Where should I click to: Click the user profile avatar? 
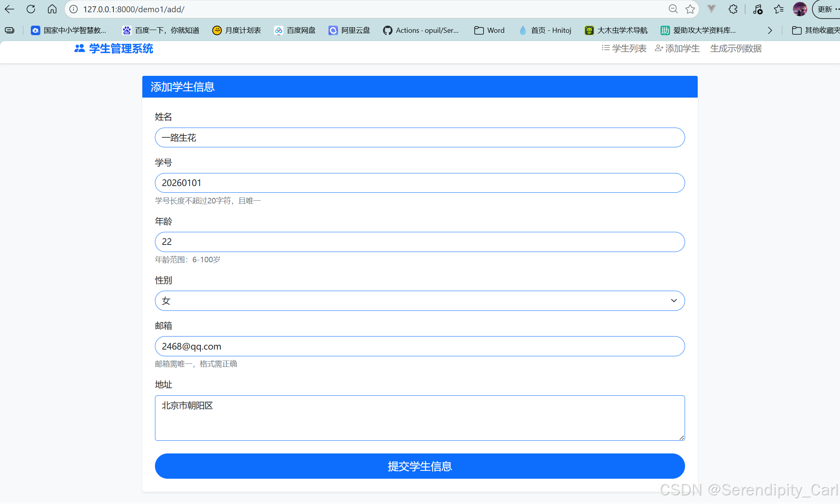click(800, 9)
